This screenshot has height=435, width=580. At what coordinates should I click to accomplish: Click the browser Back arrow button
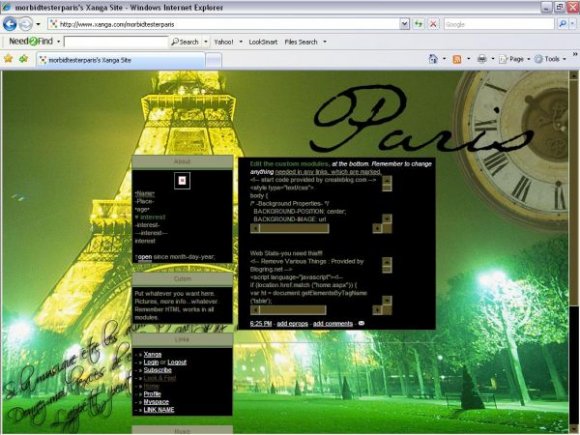[x=10, y=24]
